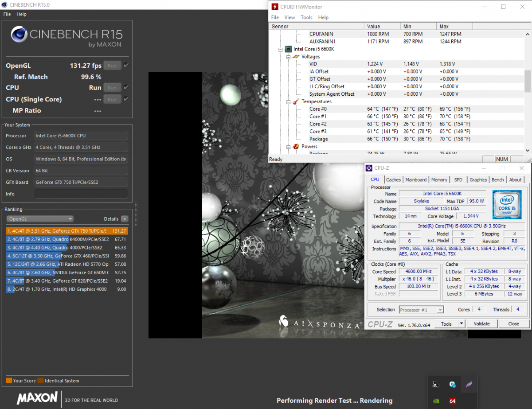
Task: Collapse the Voltages node in HWMonitor
Action: tap(288, 57)
